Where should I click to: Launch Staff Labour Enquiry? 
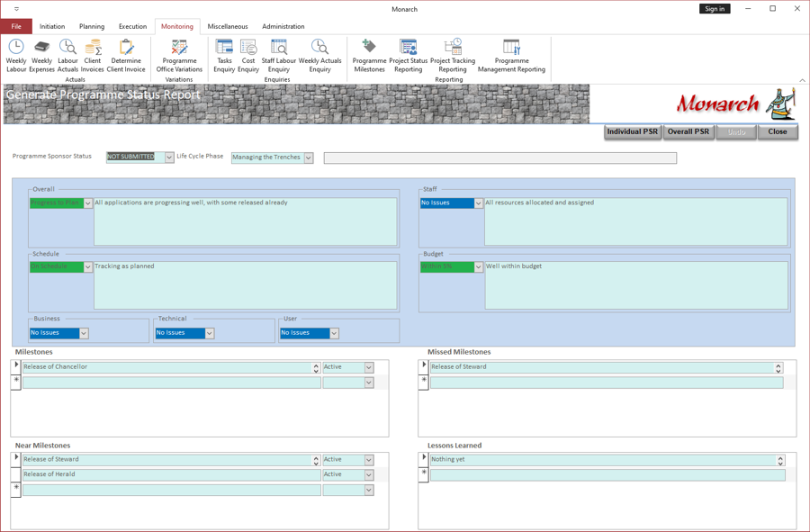pos(279,55)
